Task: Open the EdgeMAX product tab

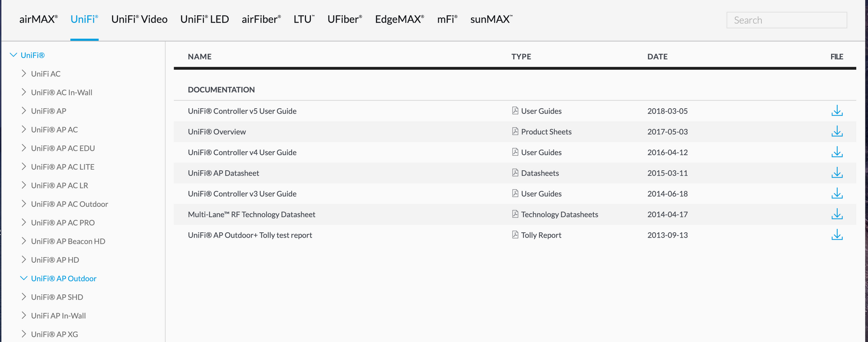Action: tap(399, 20)
